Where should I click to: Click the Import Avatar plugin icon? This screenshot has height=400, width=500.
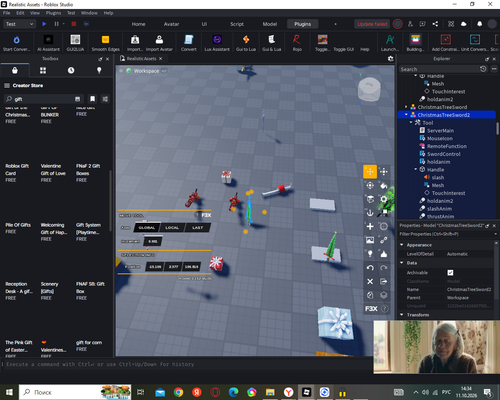(x=159, y=42)
